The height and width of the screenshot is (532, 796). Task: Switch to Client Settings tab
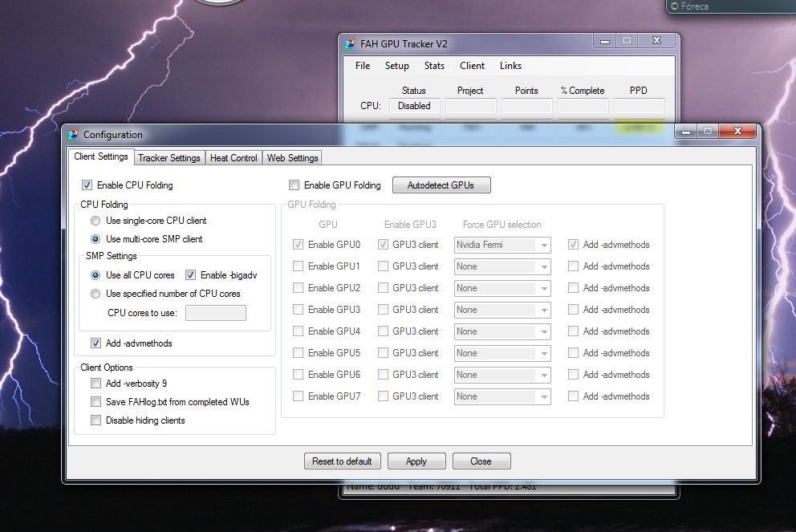tap(101, 156)
